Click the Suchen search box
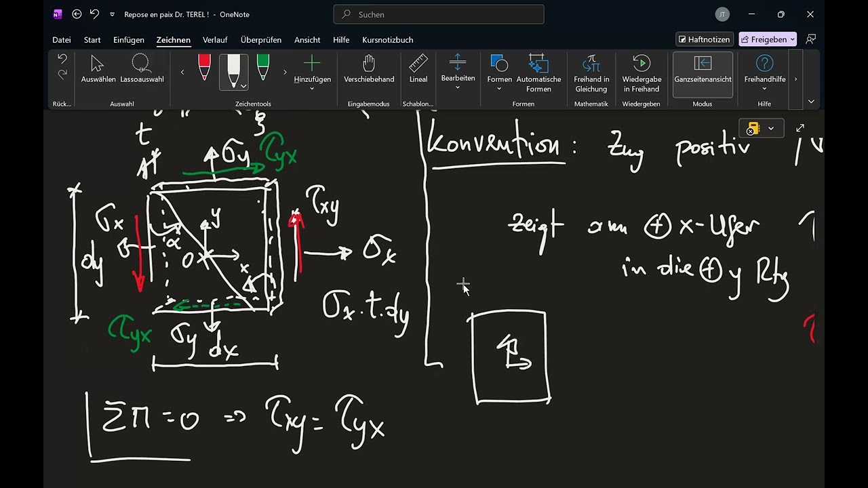 pyautogui.click(x=439, y=14)
